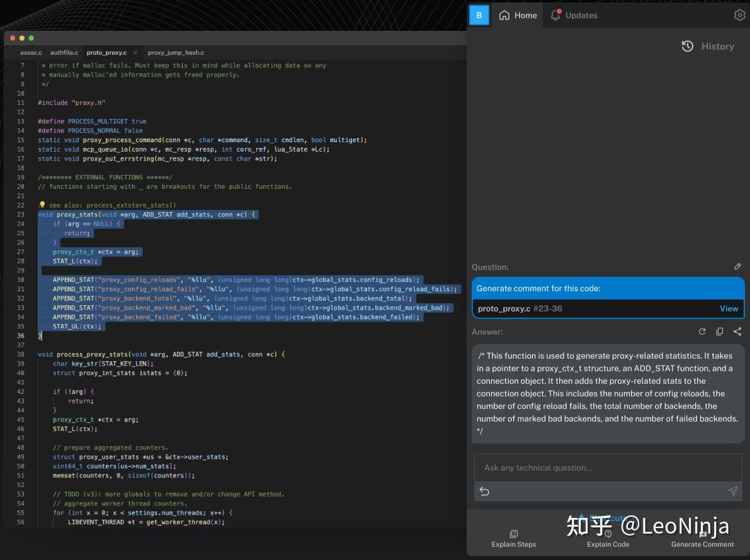Click View link for proto_proxy.c #23-36

coord(729,309)
